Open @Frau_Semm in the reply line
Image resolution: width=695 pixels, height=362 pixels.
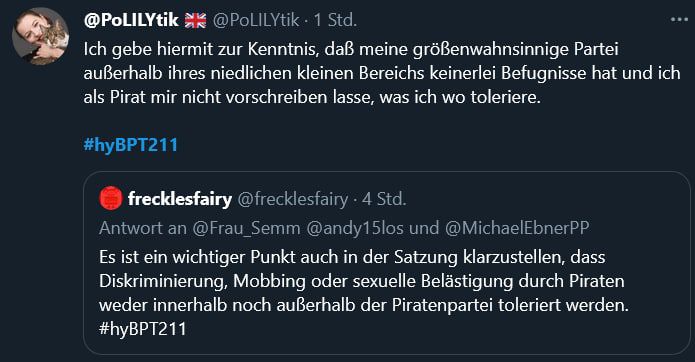click(x=246, y=228)
